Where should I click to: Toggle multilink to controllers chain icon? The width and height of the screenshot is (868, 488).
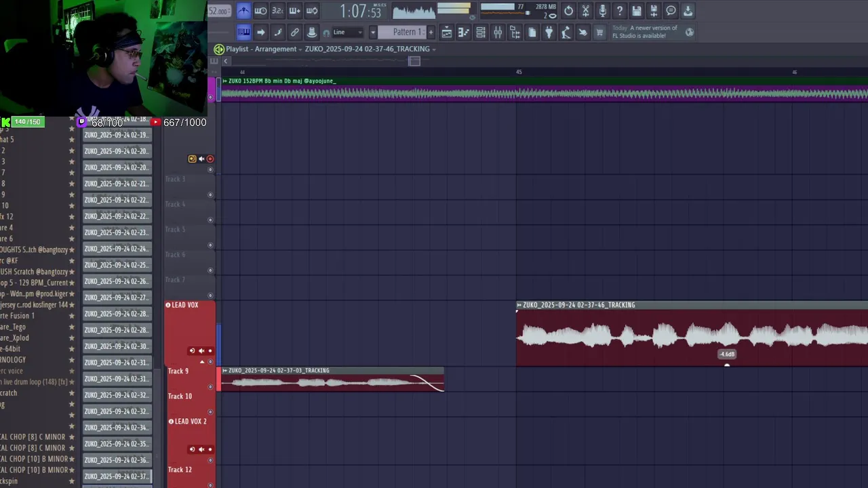click(x=294, y=32)
